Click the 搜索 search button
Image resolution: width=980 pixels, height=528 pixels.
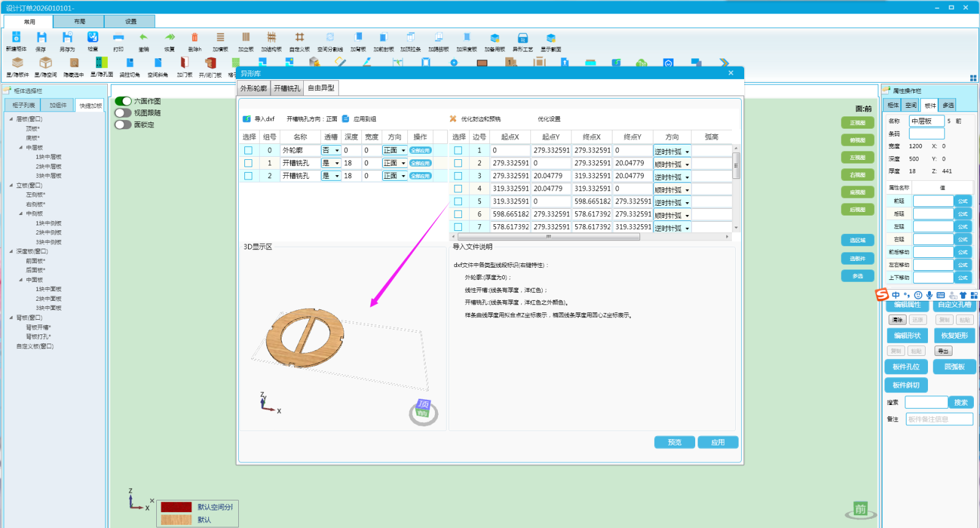click(x=961, y=402)
